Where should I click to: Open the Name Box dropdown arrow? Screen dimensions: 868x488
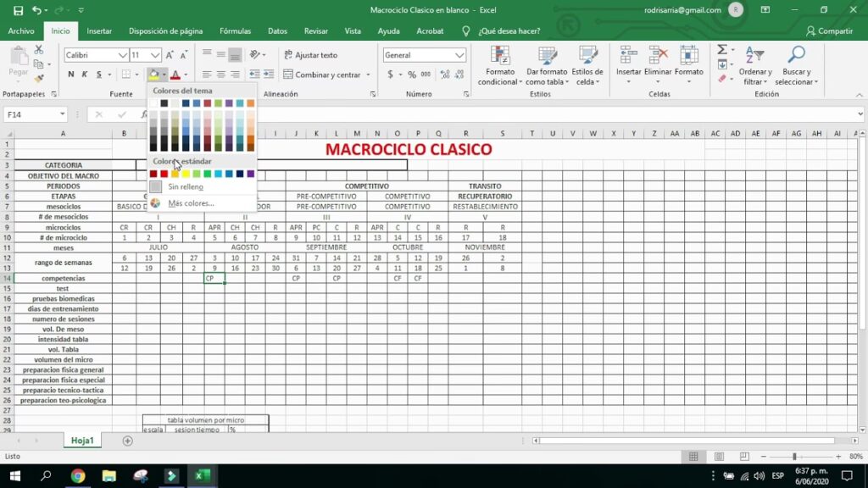click(63, 114)
